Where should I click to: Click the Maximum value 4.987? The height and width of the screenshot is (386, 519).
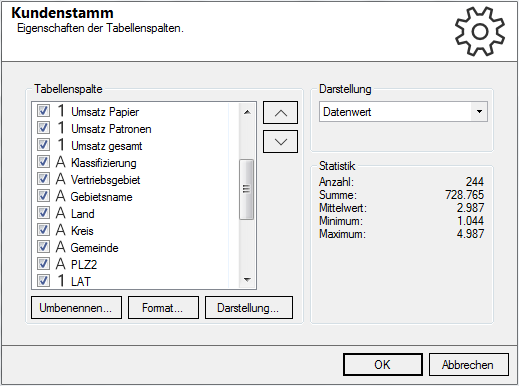click(x=470, y=234)
